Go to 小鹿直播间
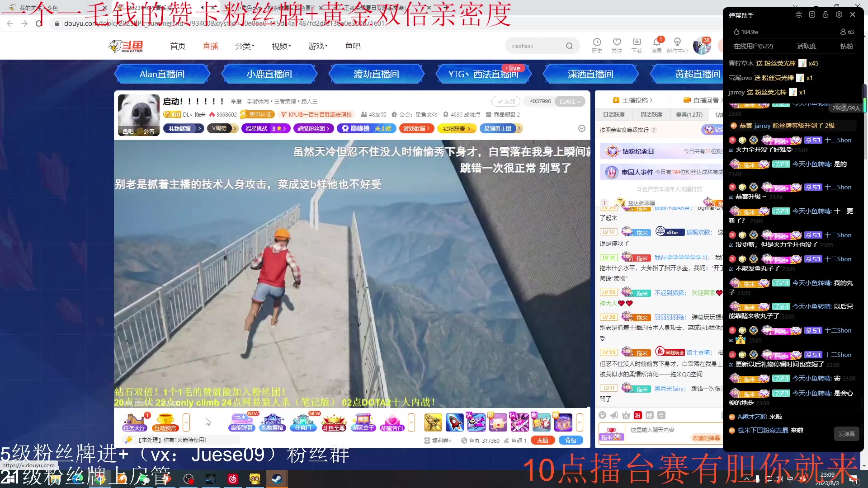The image size is (868, 488). click(269, 74)
